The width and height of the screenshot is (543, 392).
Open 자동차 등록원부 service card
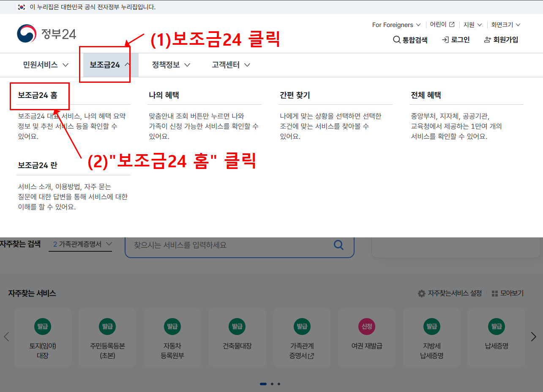(172, 337)
